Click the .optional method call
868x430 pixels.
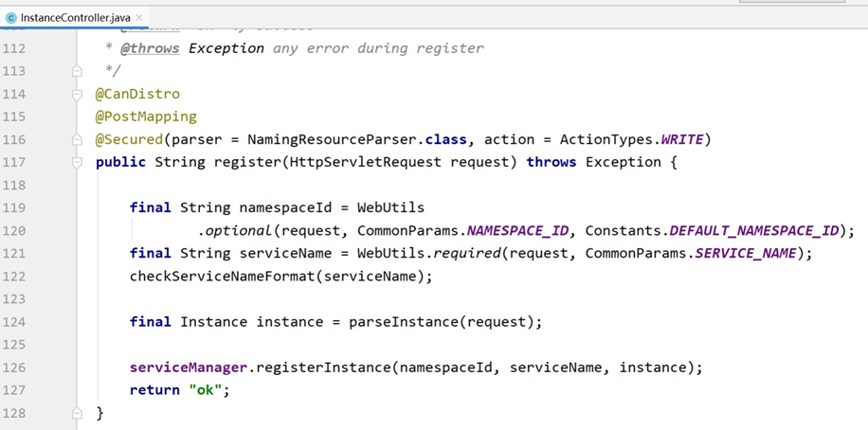tap(235, 231)
